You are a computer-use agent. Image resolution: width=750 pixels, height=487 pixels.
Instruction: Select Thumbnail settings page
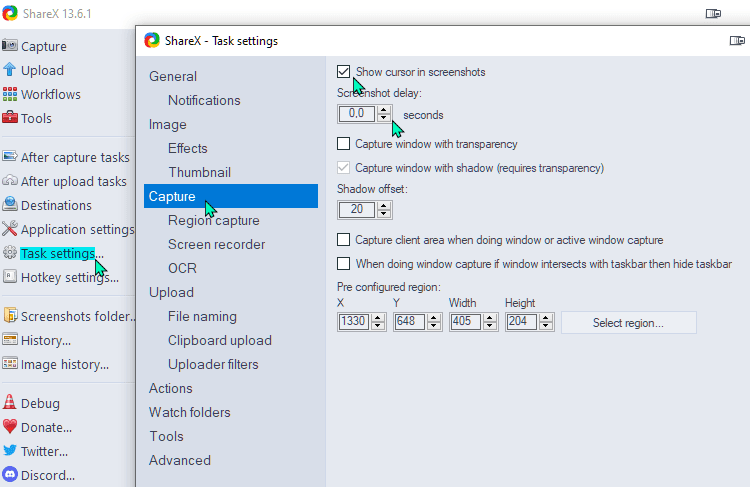click(x=199, y=172)
